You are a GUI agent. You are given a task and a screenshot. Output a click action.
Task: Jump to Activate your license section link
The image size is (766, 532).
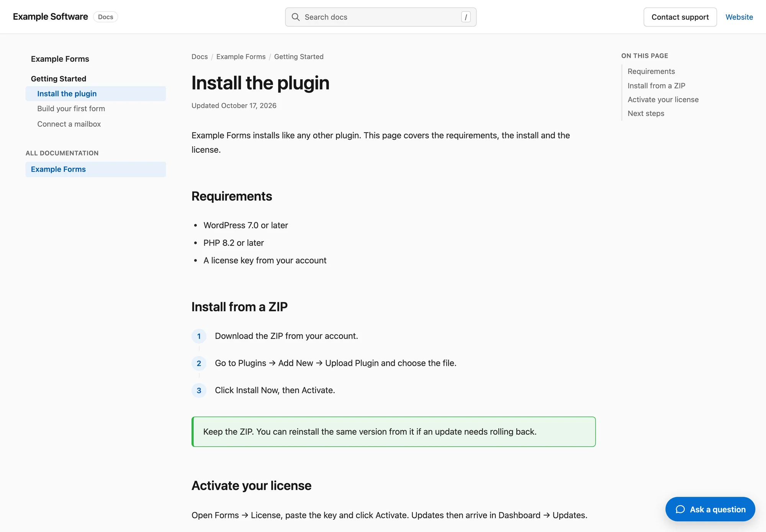click(663, 100)
